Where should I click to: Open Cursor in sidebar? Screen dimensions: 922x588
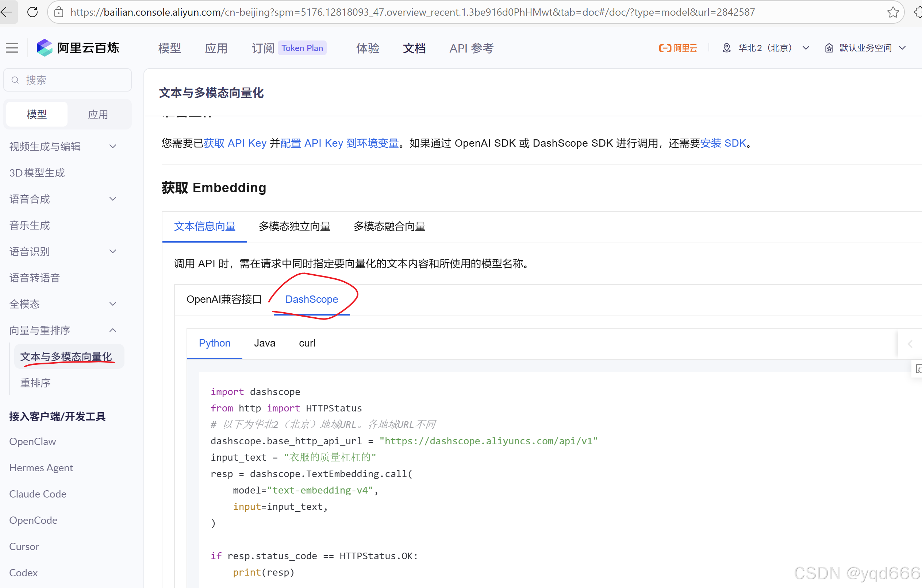click(x=24, y=546)
